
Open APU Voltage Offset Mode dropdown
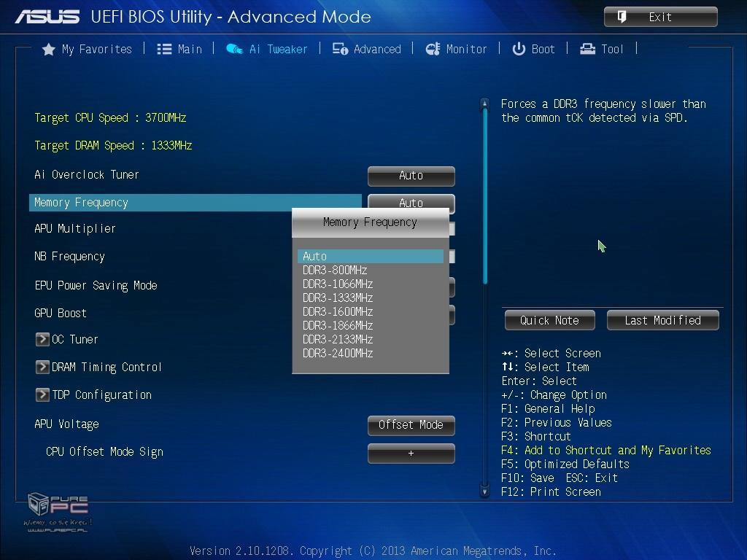[411, 425]
